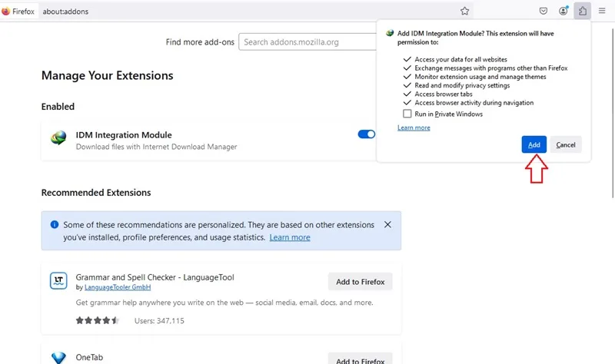This screenshot has width=615, height=364.
Task: Disable the IDM Integration Module toggle
Action: tap(367, 134)
